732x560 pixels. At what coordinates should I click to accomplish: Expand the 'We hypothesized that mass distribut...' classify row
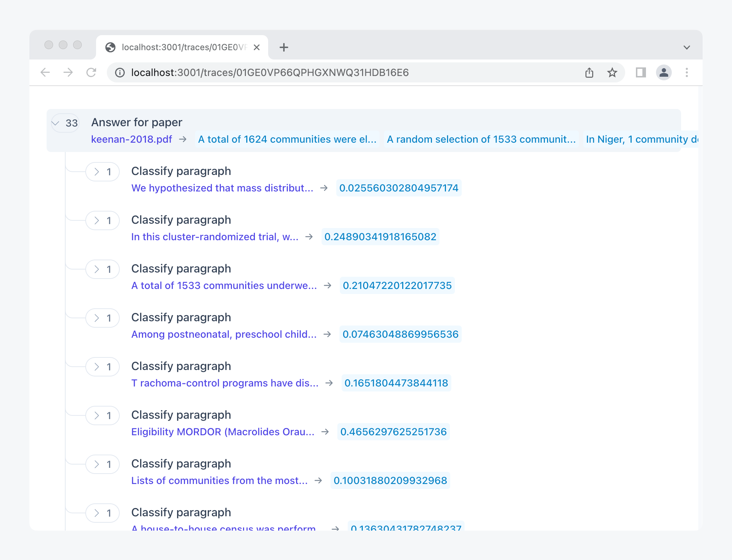[103, 172]
